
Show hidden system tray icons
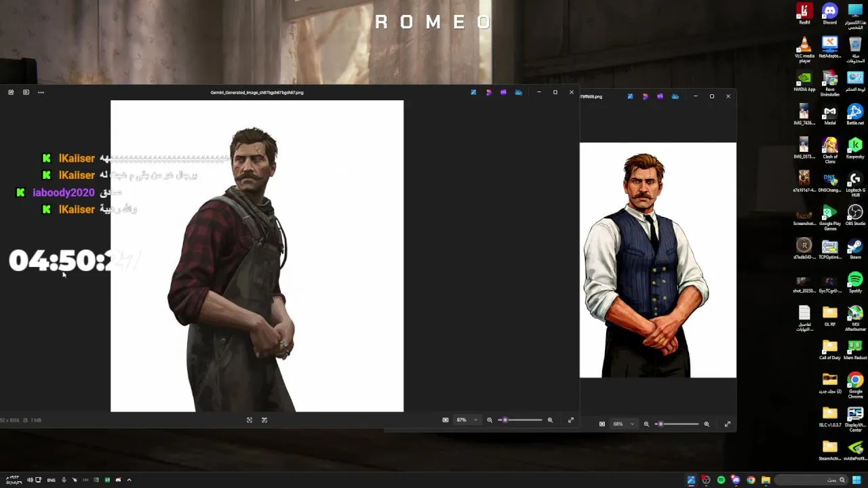[129, 480]
